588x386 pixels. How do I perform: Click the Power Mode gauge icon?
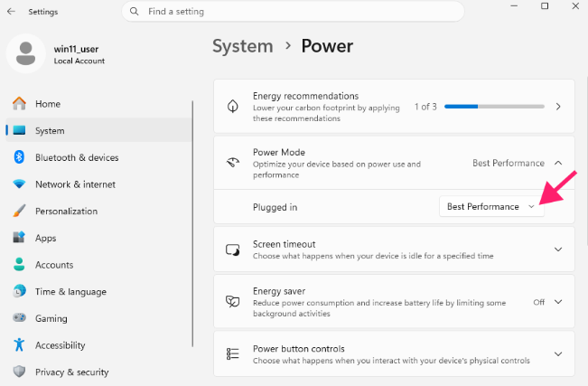(233, 163)
